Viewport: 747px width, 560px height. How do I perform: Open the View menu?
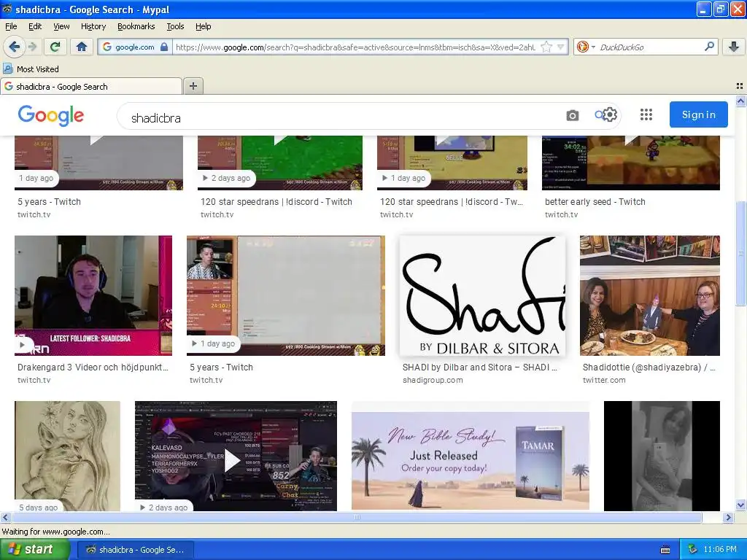[61, 26]
